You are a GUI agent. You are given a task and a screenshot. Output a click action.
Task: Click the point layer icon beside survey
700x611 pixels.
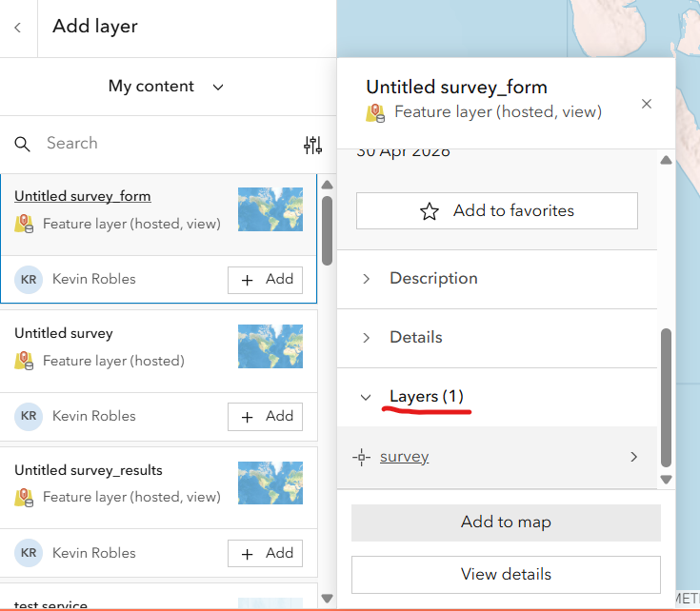[x=361, y=457]
